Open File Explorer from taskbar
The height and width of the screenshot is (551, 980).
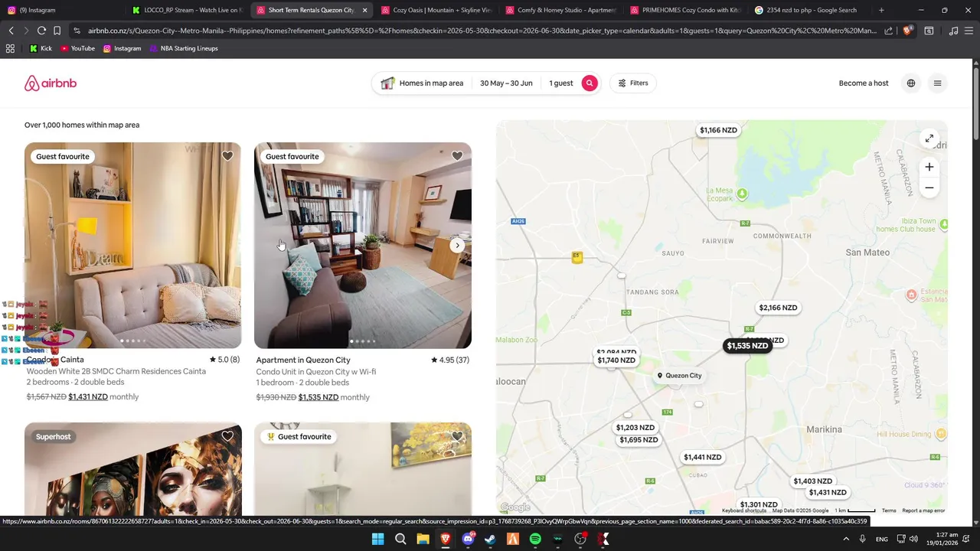point(423,539)
